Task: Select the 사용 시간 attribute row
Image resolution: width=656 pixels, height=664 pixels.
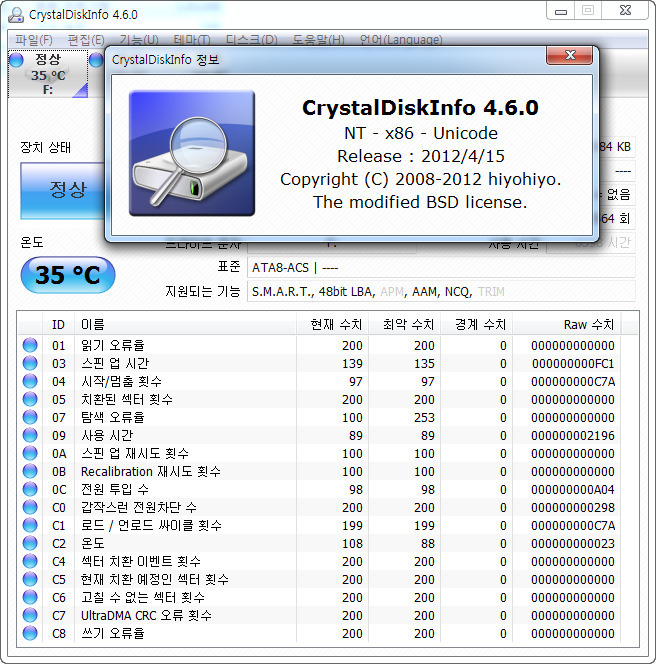Action: [x=320, y=435]
